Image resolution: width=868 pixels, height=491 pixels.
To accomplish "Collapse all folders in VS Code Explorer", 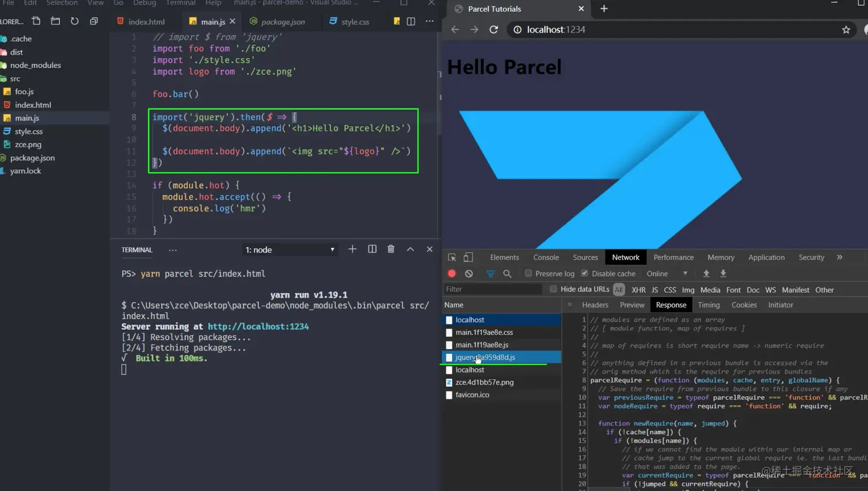I will pos(94,21).
